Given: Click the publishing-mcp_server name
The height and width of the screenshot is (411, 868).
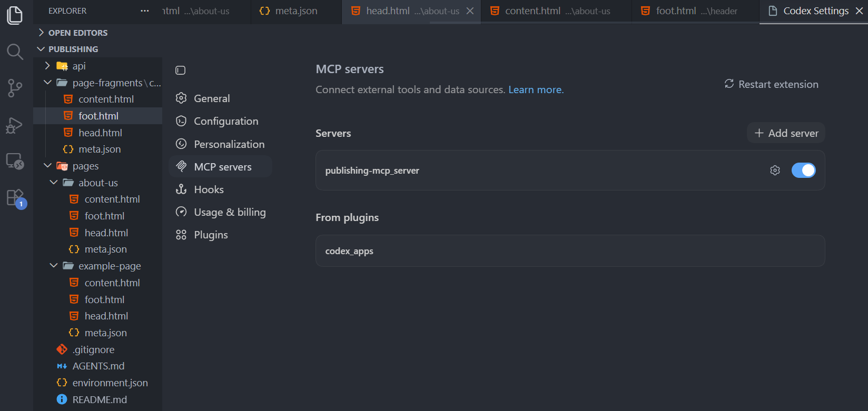Looking at the screenshot, I should click(x=372, y=171).
